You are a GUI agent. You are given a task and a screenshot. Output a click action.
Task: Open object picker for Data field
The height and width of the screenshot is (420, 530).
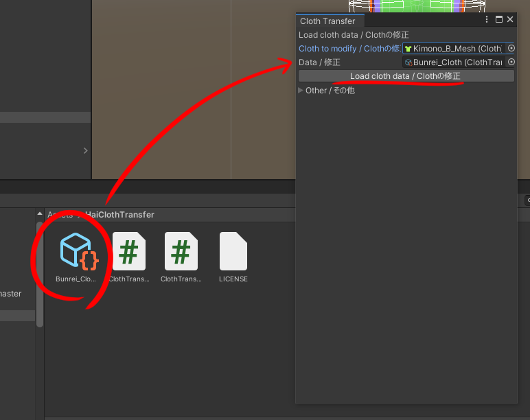pos(511,62)
